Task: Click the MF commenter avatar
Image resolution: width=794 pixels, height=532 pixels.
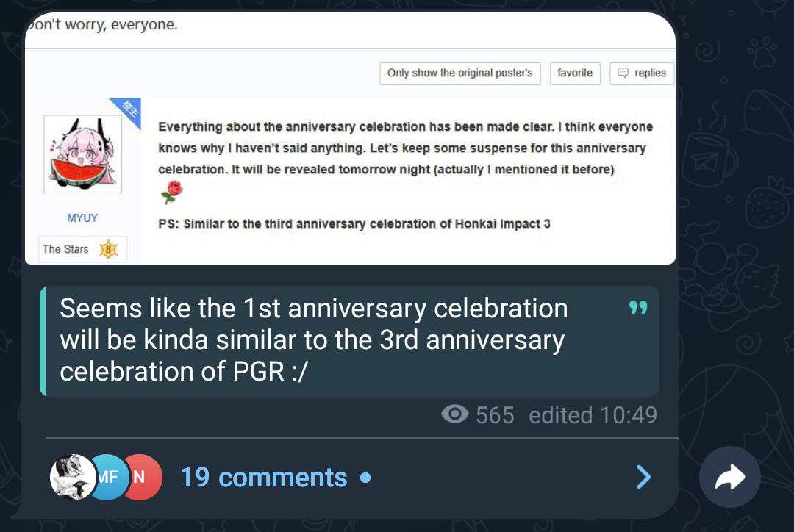Action: (x=108, y=477)
